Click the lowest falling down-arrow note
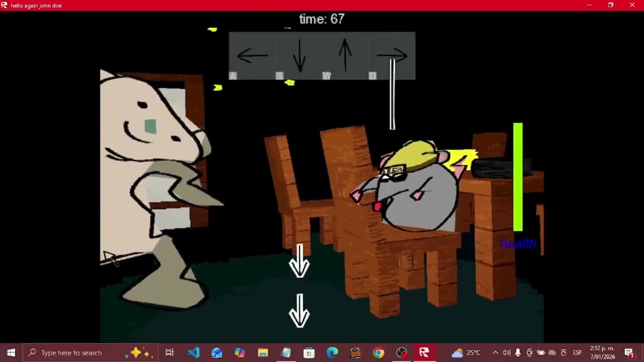 click(299, 311)
